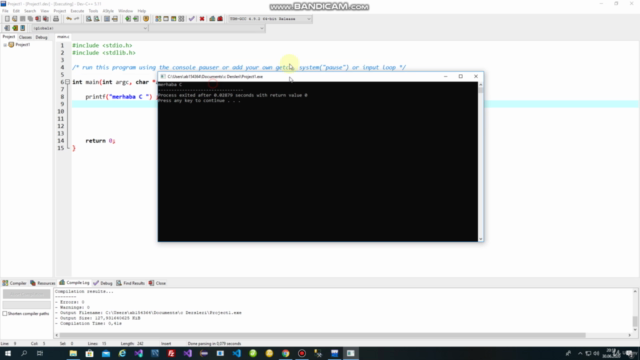
Task: Collapse the main function fold marker
Action: coord(67,82)
